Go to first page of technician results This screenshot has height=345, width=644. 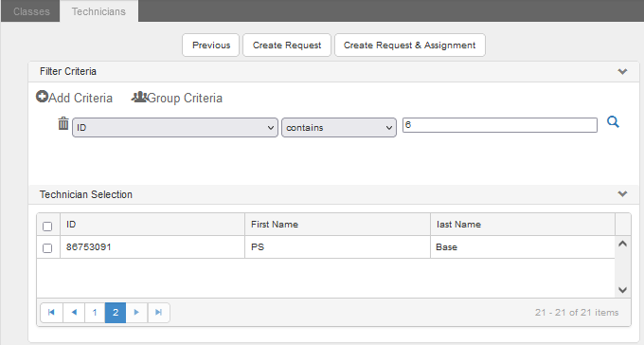(x=52, y=313)
